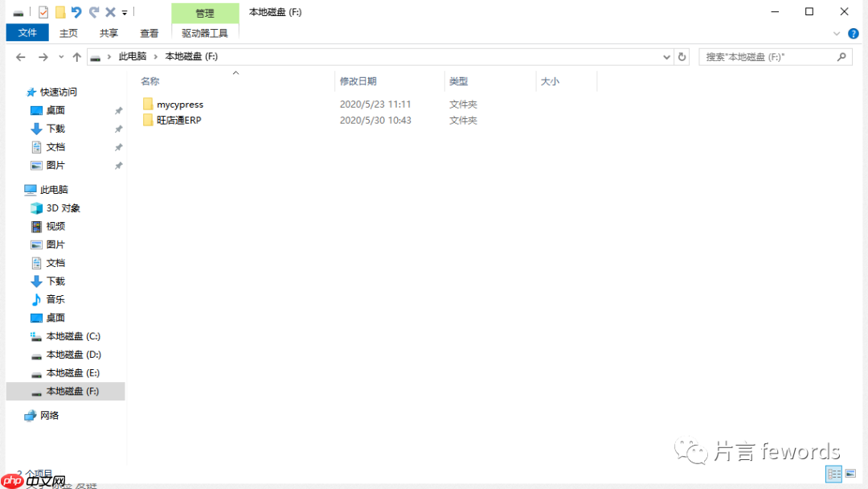
Task: Open the 文件 menu
Action: 27,33
